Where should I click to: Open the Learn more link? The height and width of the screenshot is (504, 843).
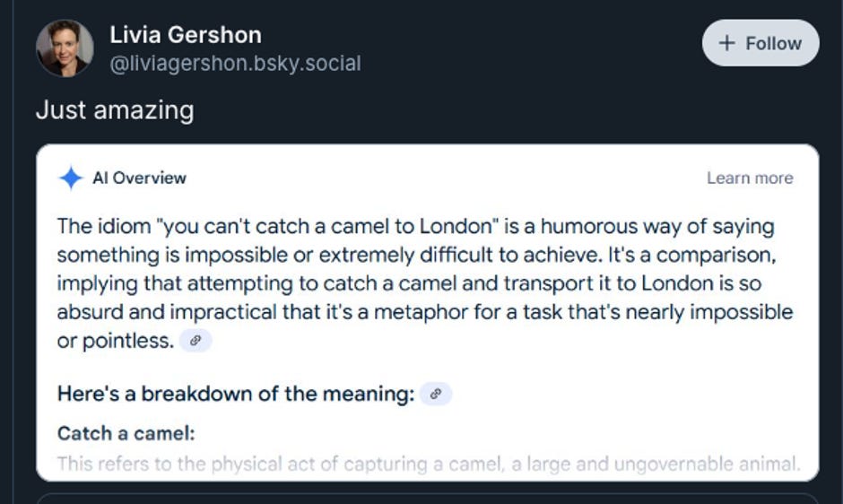click(750, 178)
